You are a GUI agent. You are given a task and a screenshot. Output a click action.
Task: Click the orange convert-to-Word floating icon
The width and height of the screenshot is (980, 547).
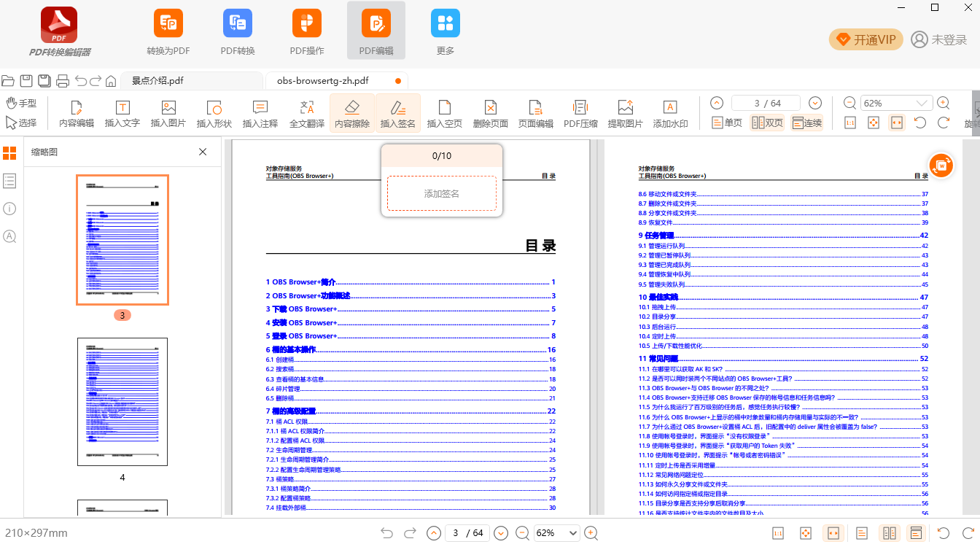tap(941, 166)
